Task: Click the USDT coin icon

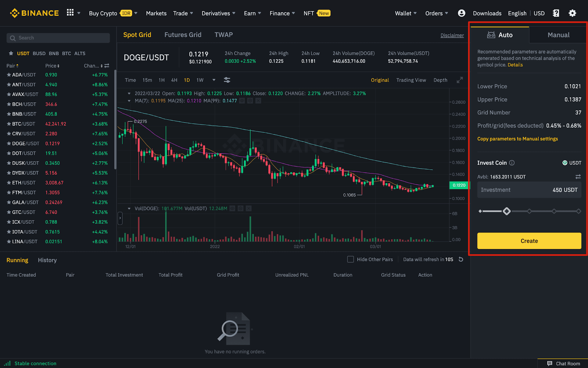Action: tap(565, 163)
